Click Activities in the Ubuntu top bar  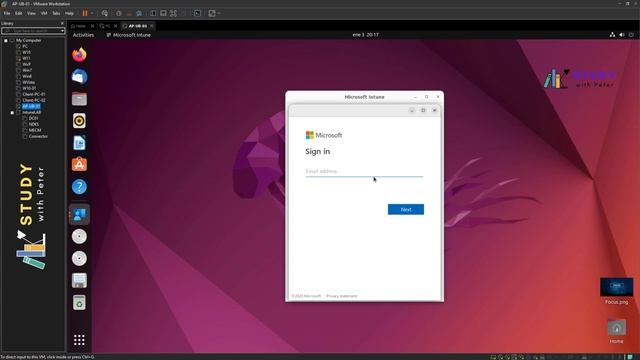[x=83, y=35]
